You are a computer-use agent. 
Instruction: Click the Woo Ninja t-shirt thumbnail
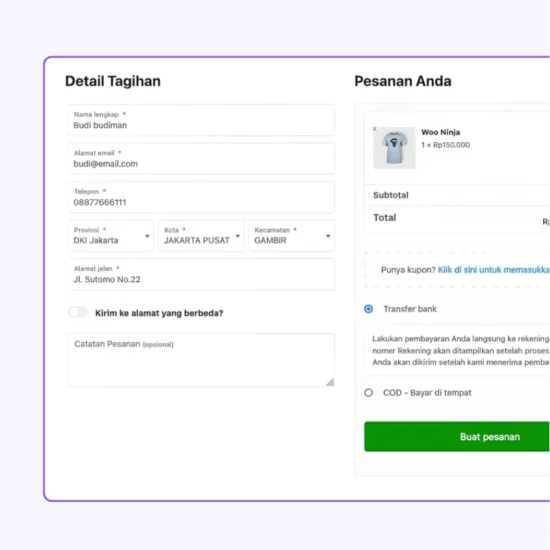[394, 148]
